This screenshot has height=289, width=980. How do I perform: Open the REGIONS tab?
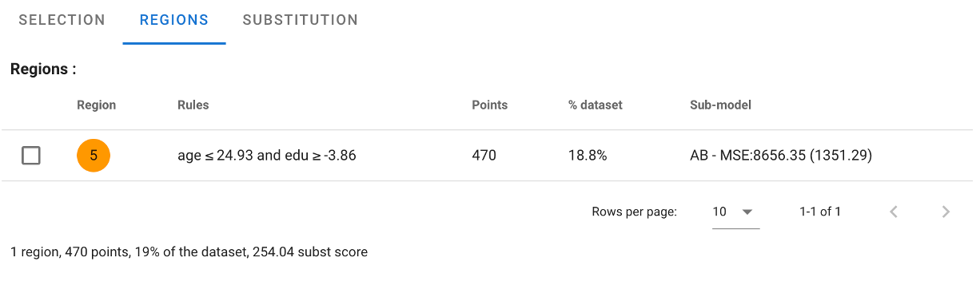[x=174, y=20]
